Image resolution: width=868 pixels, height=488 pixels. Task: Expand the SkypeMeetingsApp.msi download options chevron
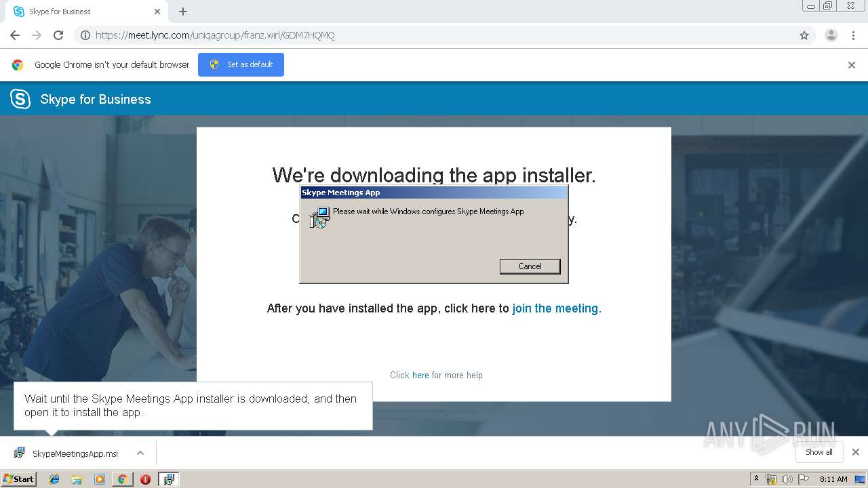coord(140,453)
